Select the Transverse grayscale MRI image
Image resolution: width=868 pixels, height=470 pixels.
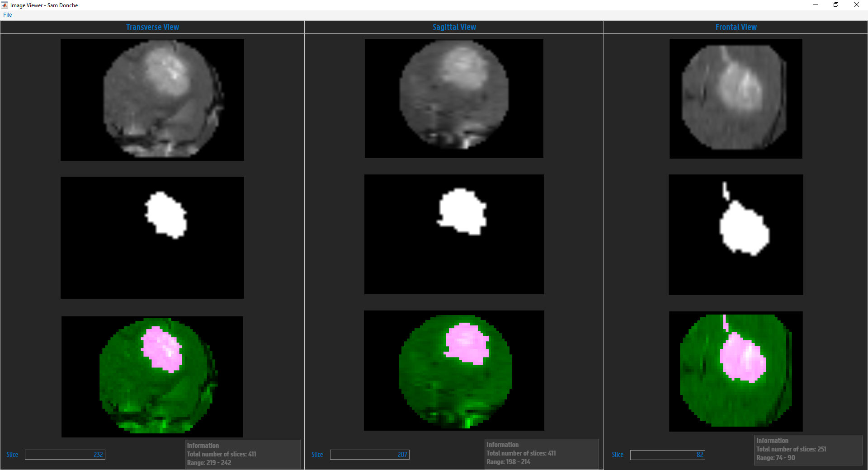152,100
